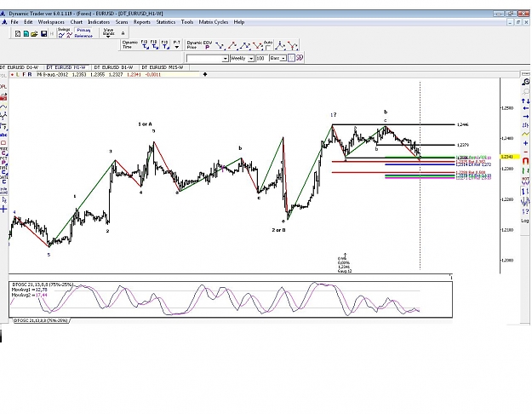This screenshot has width=532, height=414.
Task: Click the blue fork price icon
Action: [x=280, y=45]
